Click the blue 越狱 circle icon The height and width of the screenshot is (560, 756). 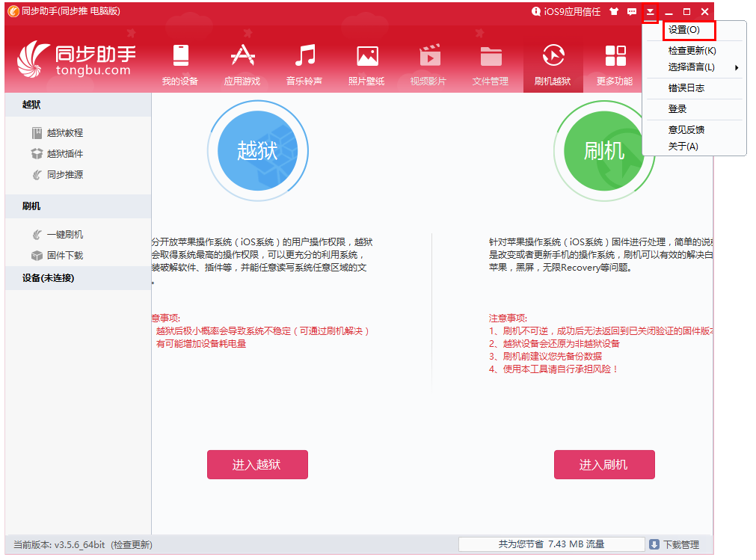click(x=258, y=150)
